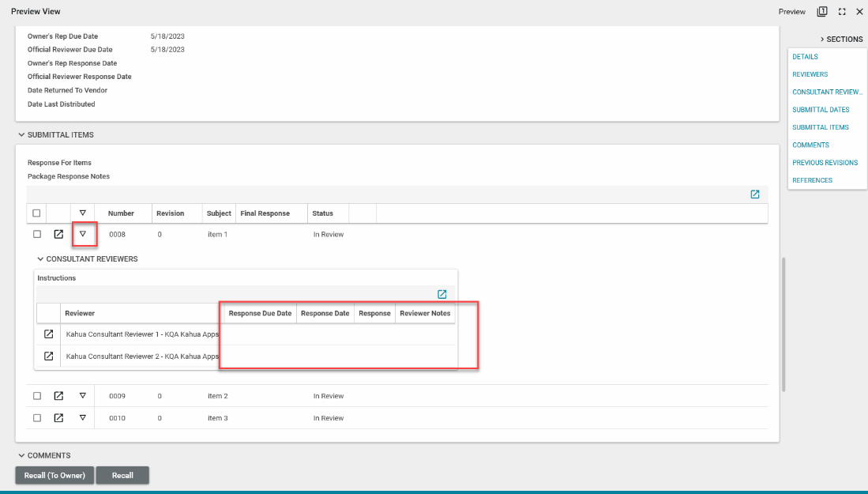Open item 0009 pop-out icon

58,396
